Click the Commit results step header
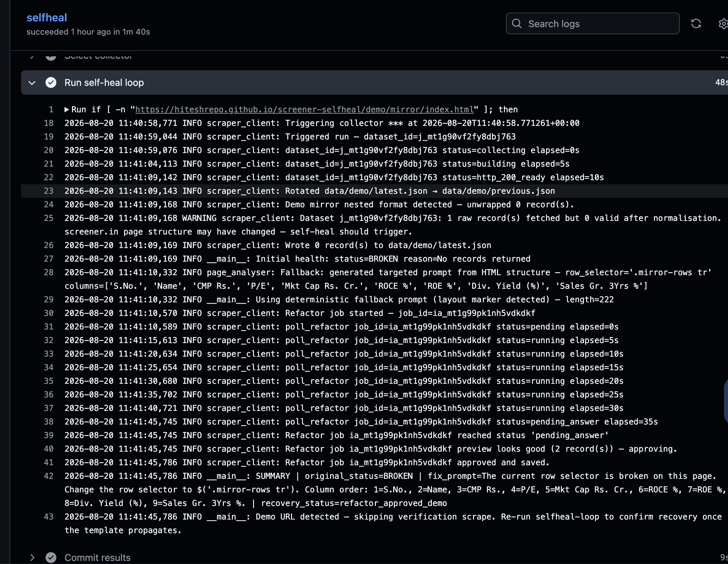Image resolution: width=728 pixels, height=564 pixels. click(374, 557)
